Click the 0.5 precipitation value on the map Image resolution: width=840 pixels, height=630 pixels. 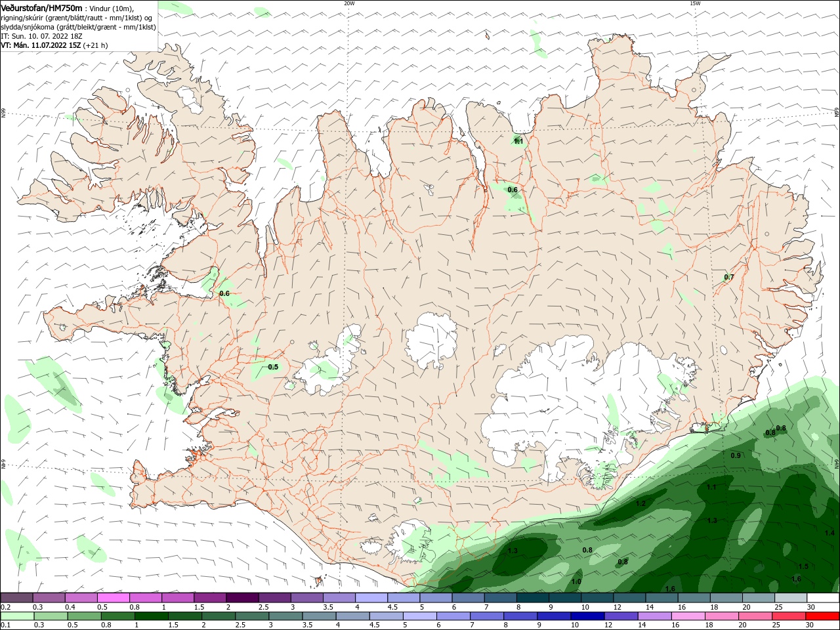273,367
